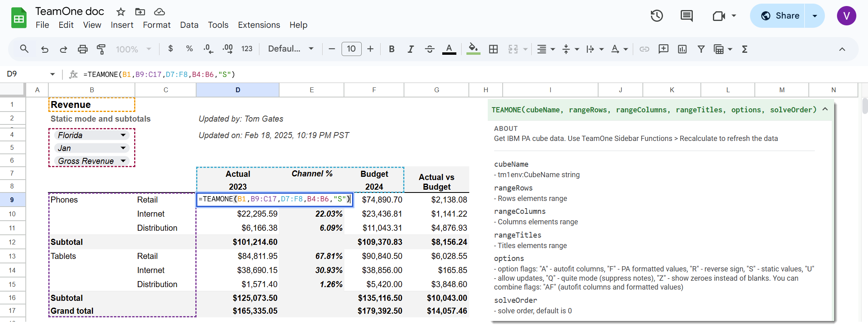Open the zoom level dropdown

tap(134, 49)
